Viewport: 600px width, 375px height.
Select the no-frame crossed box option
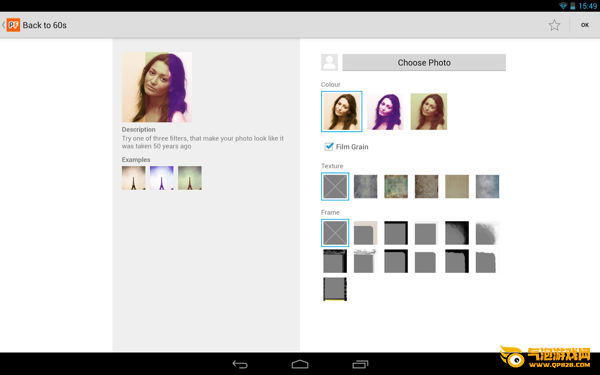[x=335, y=233]
